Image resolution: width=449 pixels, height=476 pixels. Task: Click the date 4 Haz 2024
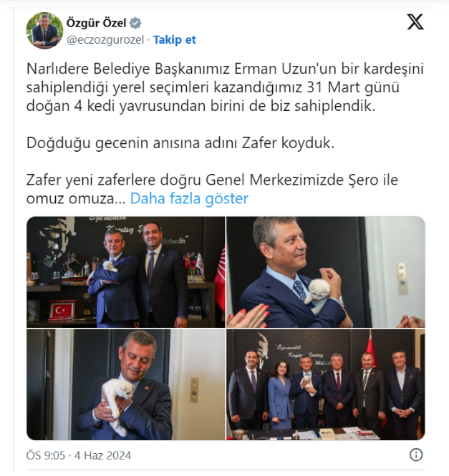(x=102, y=455)
